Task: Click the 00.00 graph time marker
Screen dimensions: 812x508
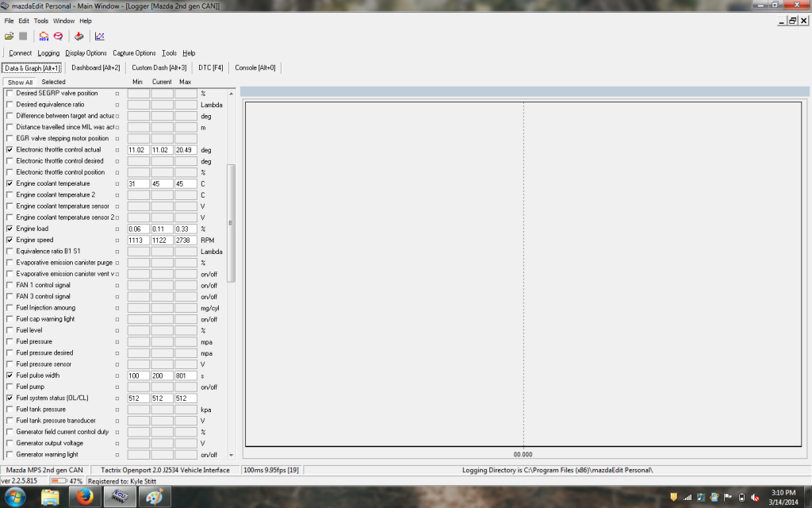Action: (523, 455)
